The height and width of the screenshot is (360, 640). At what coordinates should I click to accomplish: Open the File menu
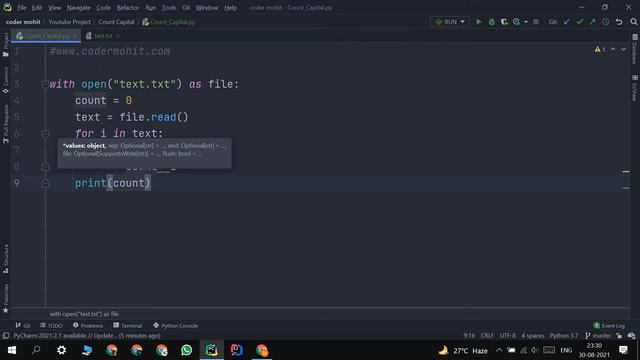pyautogui.click(x=22, y=7)
